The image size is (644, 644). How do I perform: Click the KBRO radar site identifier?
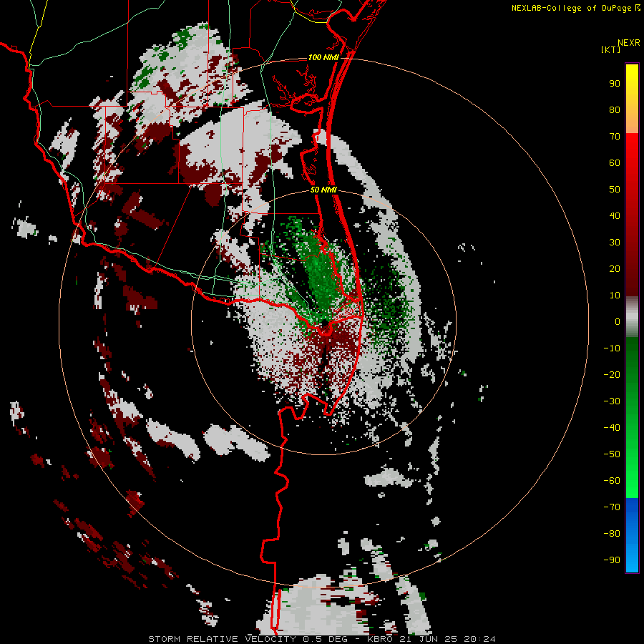point(380,639)
